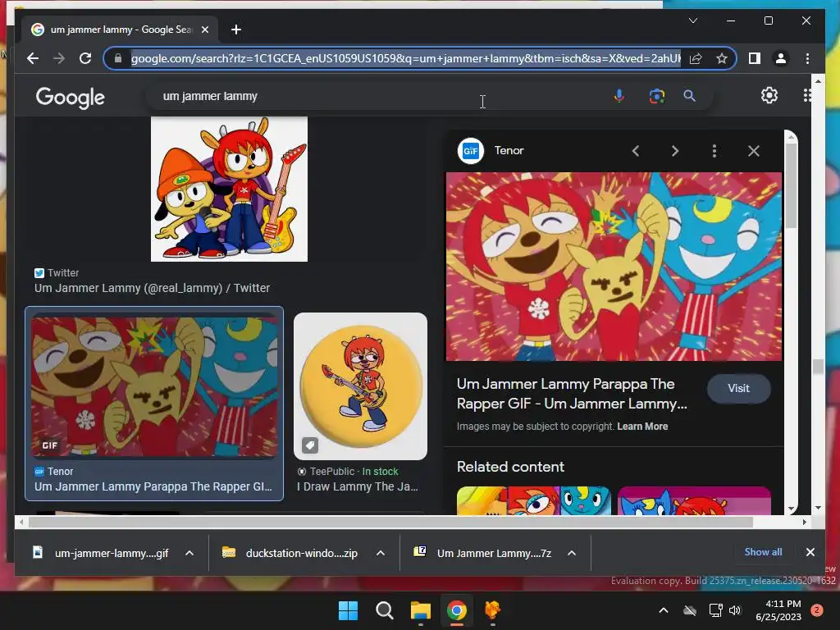This screenshot has width=840, height=630.
Task: Open first related content thumbnail
Action: (x=533, y=501)
